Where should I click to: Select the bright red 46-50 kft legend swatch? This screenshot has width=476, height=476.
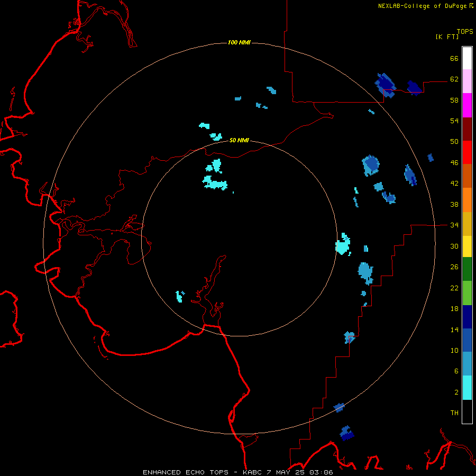[x=467, y=152]
